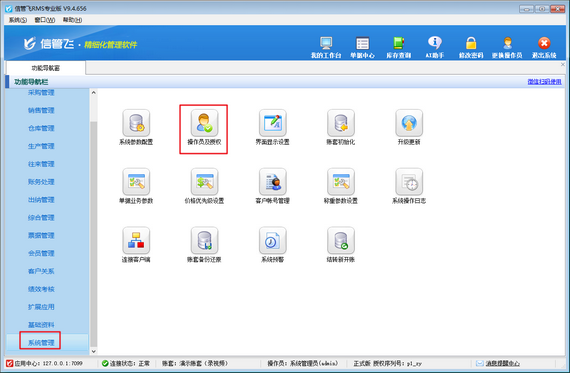Select 会员管理 in the sidebar
Image resolution: width=570 pixels, height=373 pixels.
[x=41, y=253]
